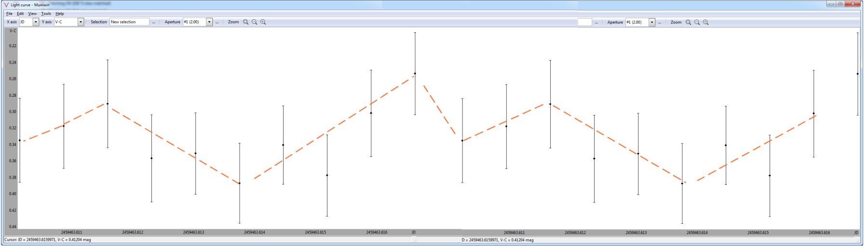Image resolution: width=868 pixels, height=246 pixels.
Task: Expand the Y axis V-C dropdown
Action: [80, 22]
